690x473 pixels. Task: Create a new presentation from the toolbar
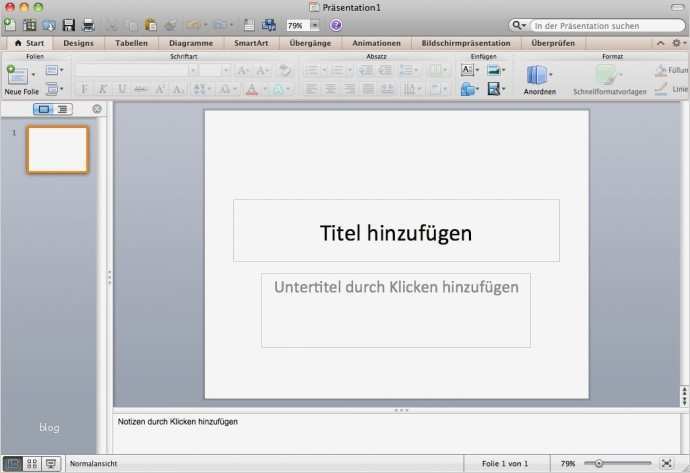pyautogui.click(x=10, y=24)
